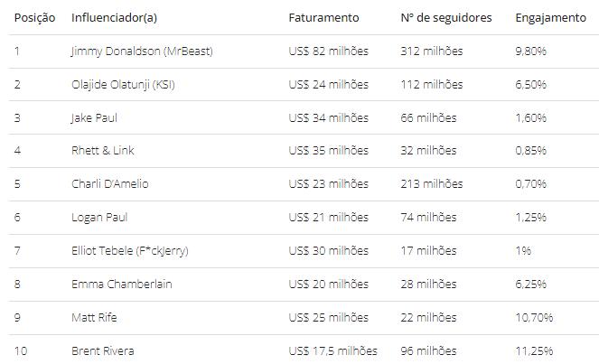Click on Rhett & Link entry
The height and width of the screenshot is (364, 599).
[x=102, y=151]
